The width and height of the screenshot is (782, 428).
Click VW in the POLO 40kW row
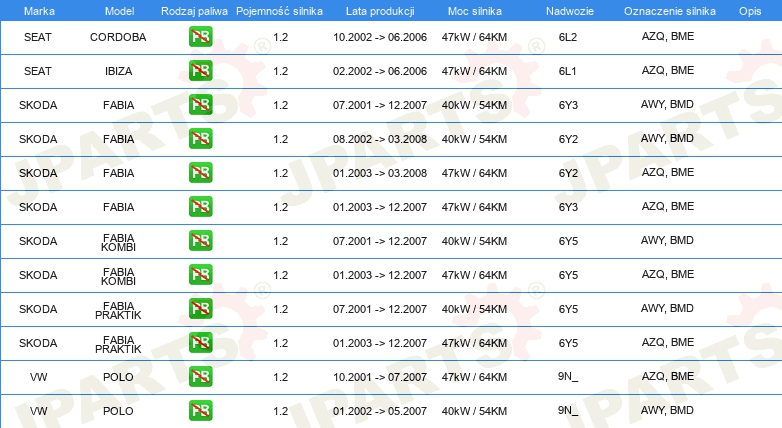point(38,411)
